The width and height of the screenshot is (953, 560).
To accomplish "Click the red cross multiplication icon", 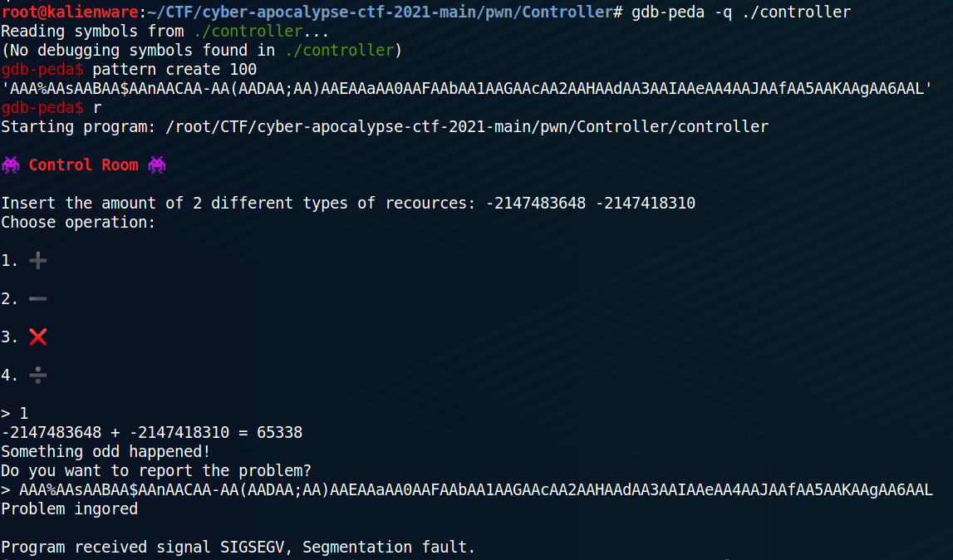I will coord(38,337).
